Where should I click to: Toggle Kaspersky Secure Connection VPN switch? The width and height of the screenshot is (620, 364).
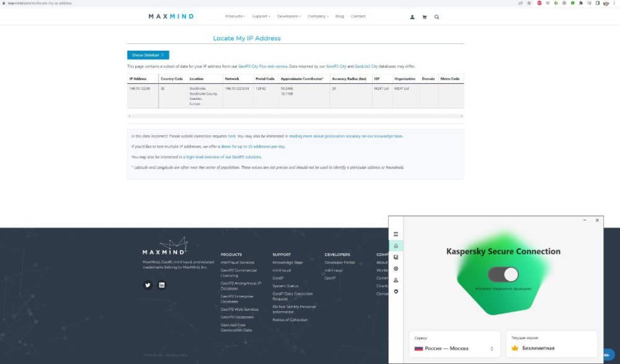(503, 274)
